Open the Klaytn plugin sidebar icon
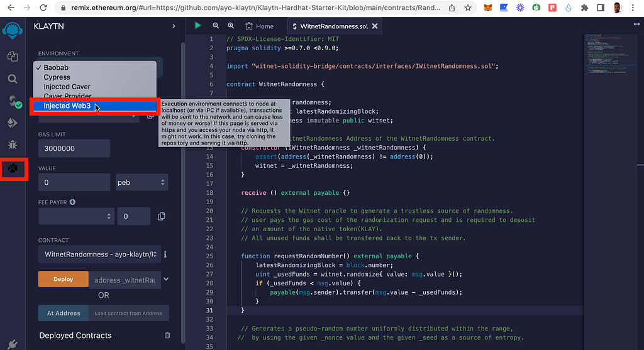The image size is (644, 350). tap(13, 168)
